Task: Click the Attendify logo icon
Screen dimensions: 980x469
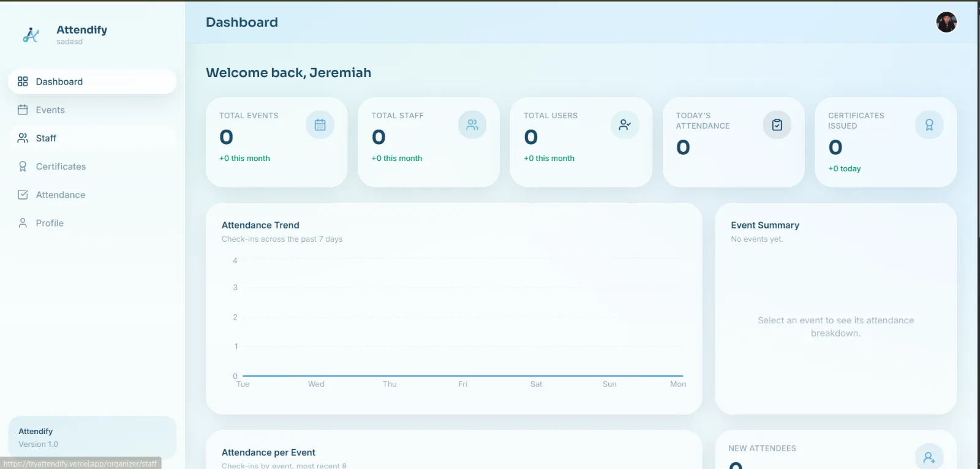Action: 31,35
